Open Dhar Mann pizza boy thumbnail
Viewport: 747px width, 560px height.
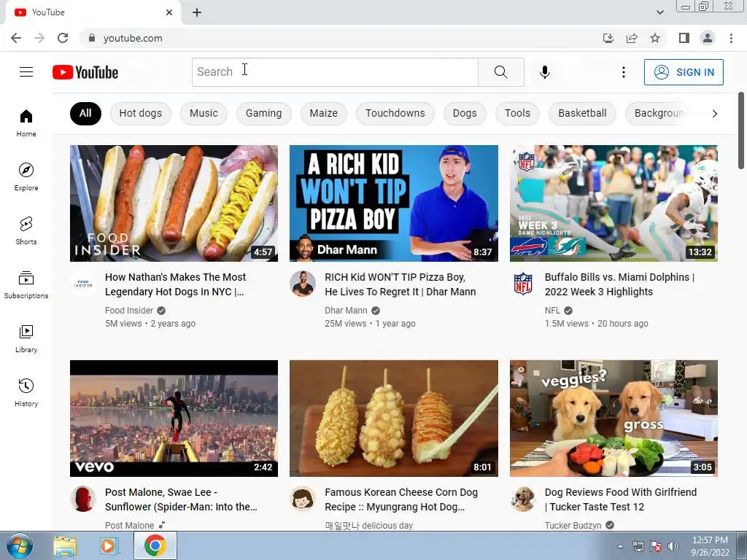393,203
